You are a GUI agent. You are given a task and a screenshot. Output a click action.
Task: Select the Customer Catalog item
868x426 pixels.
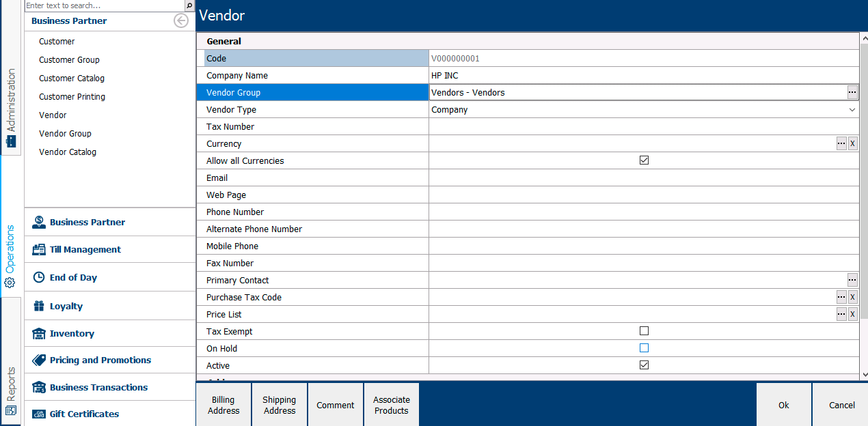[72, 79]
